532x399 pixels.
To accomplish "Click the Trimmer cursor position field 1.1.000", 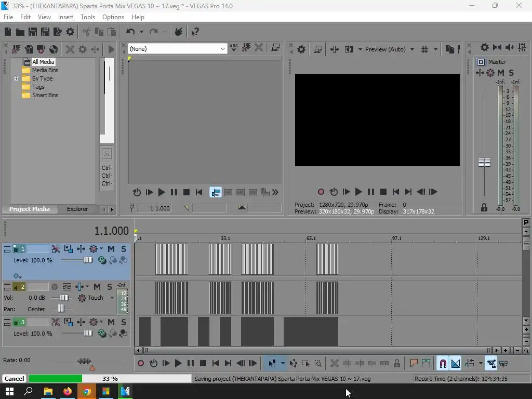I will (x=154, y=208).
